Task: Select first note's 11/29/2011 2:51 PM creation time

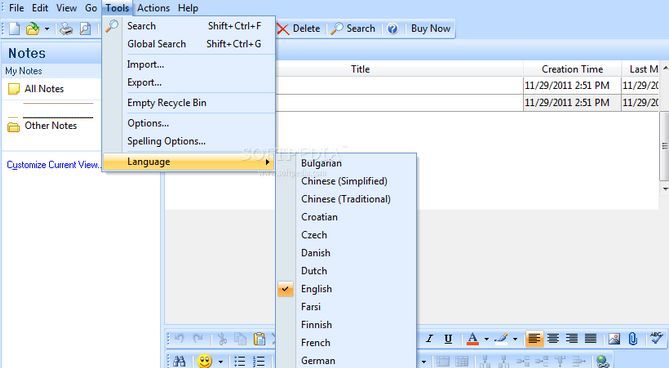Action: point(567,85)
